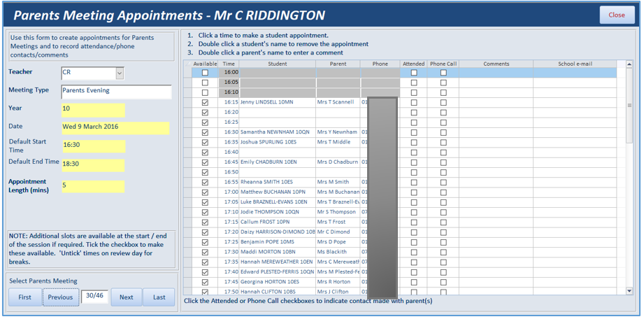Untick Available for the 16:20 slot

205,112
